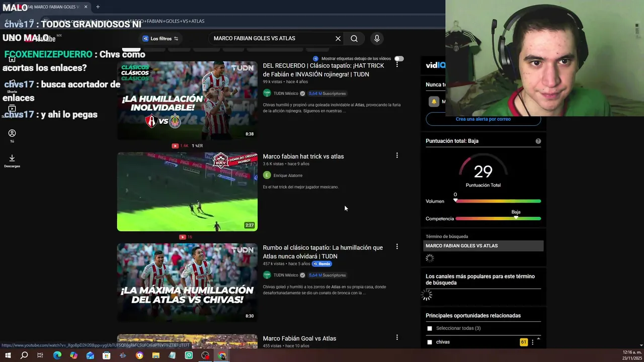Open the Windows Start menu
Image resolution: width=644 pixels, height=362 pixels.
click(x=8, y=355)
